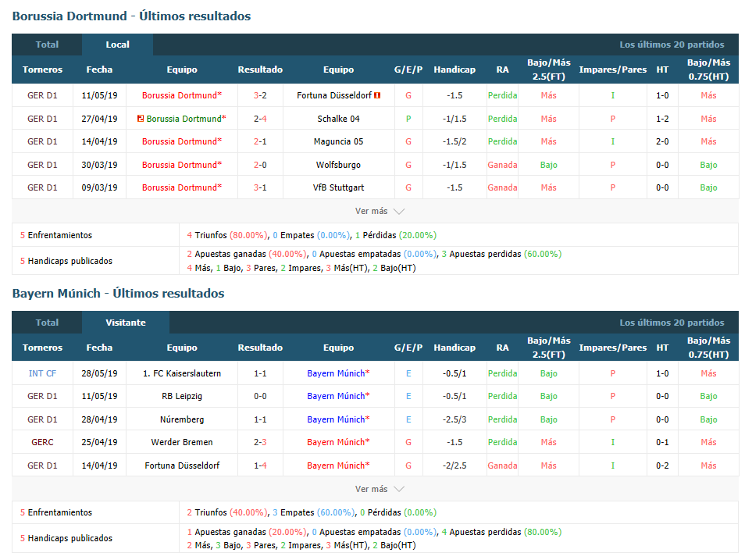745x560 pixels.
Task: Click Más (HT) cell in Kaiserslautern row
Action: coord(708,373)
